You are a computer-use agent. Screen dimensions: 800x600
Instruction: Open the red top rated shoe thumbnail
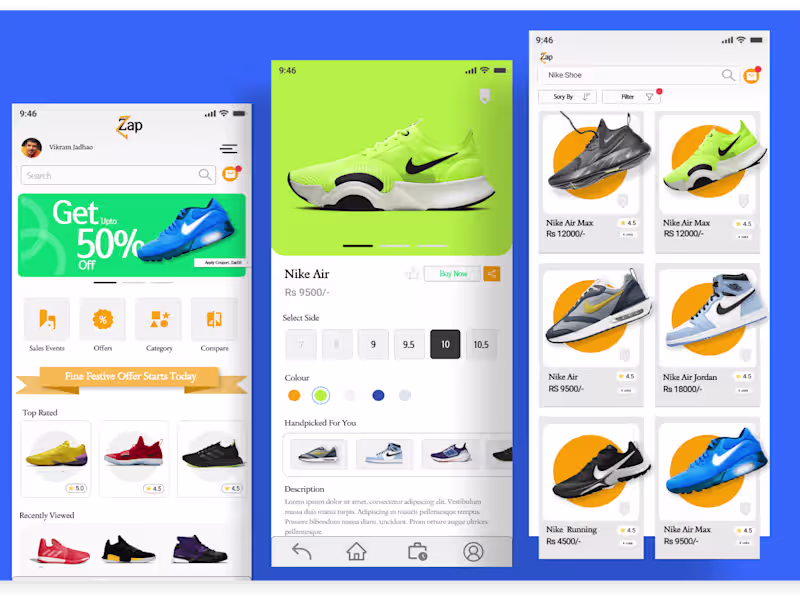134,458
